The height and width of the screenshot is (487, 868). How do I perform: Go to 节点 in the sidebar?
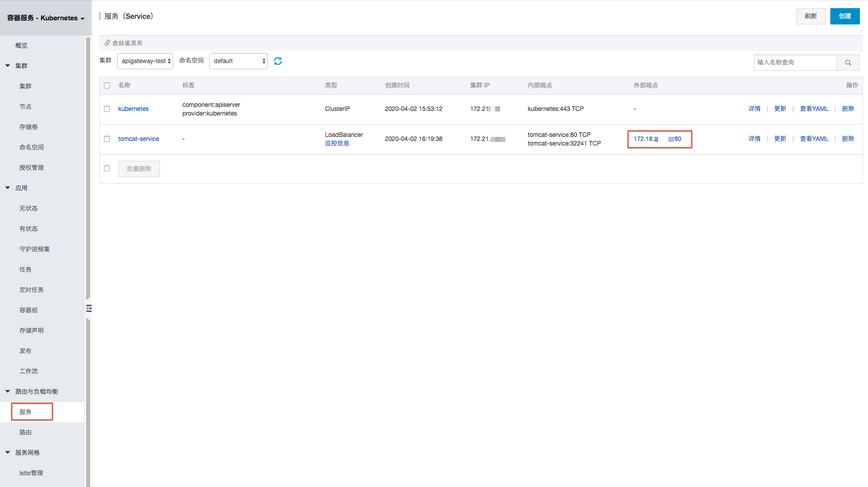(x=25, y=106)
